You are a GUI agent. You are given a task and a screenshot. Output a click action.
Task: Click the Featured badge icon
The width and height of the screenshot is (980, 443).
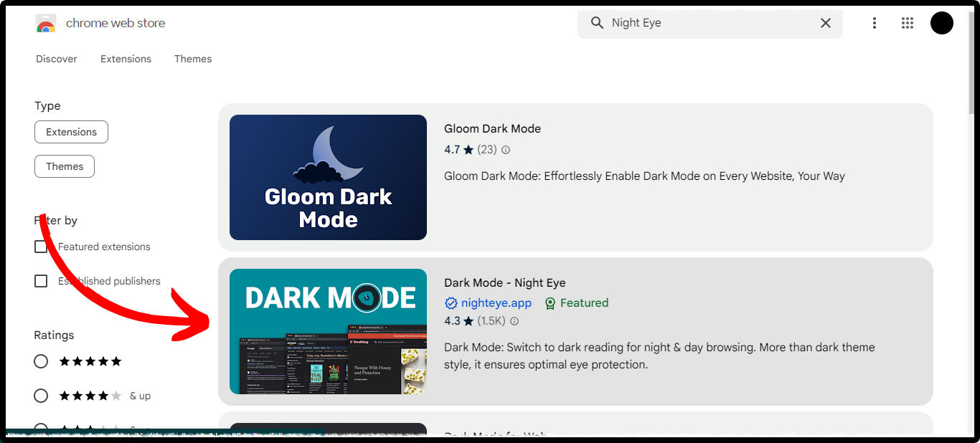[550, 303]
